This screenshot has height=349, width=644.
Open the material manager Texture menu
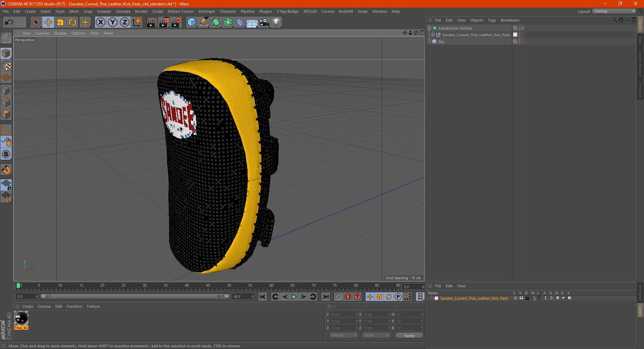coord(93,306)
